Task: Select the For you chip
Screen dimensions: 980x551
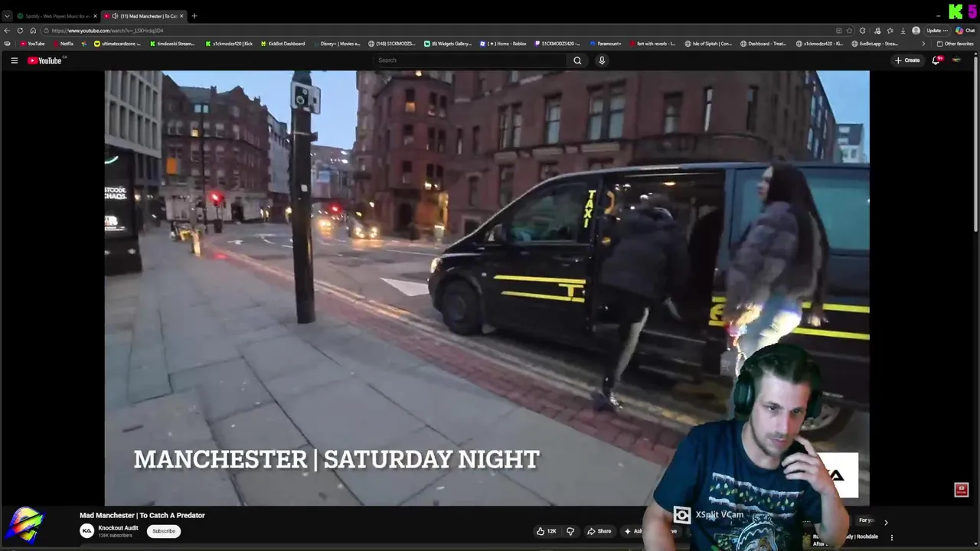Action: point(866,520)
